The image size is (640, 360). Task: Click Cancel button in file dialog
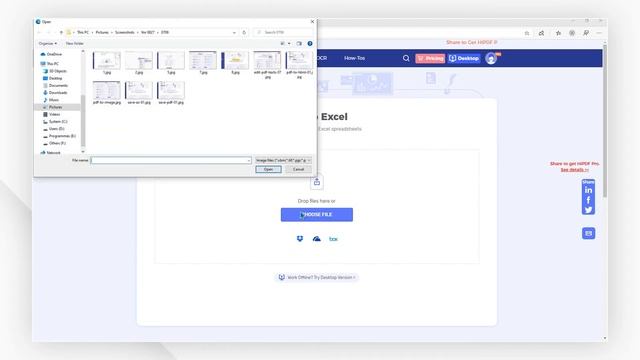coord(298,169)
